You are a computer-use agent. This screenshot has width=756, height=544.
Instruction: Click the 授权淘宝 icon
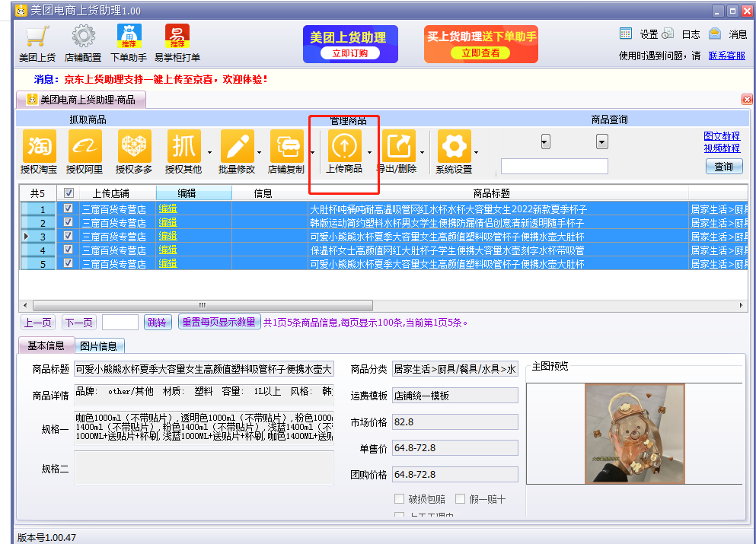(39, 146)
